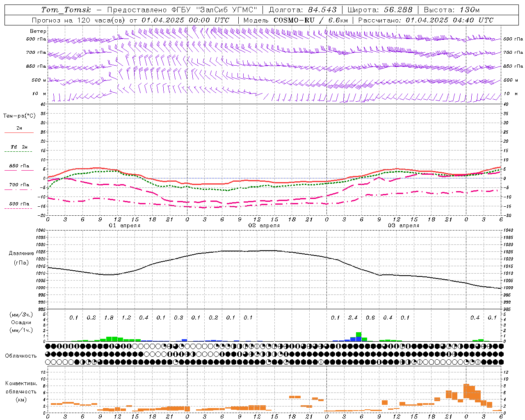Click the Ветер panel label
This screenshot has height=420, width=525.
tap(38, 31)
